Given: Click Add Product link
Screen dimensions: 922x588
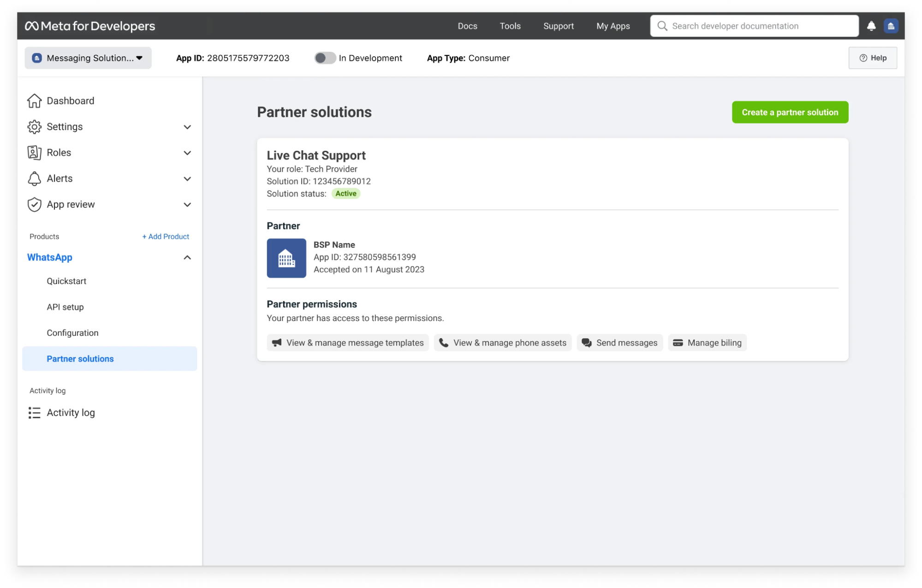Looking at the screenshot, I should (166, 236).
